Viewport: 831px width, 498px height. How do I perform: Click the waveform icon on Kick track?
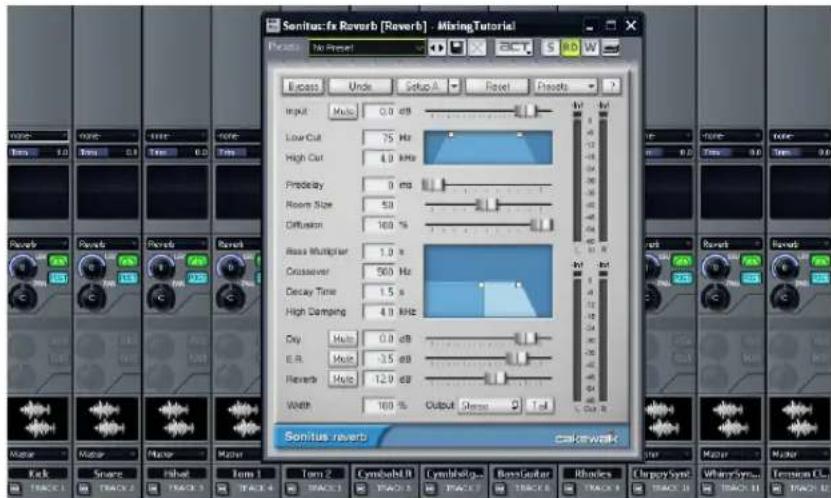point(38,419)
